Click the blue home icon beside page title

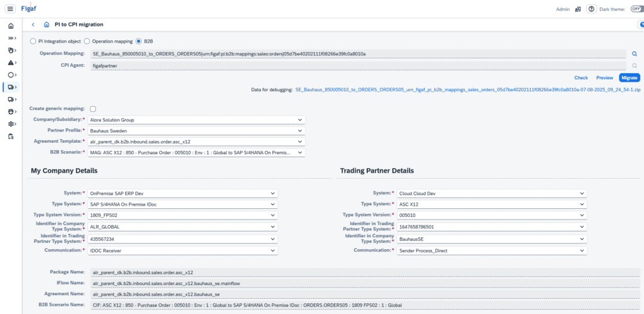click(47, 25)
